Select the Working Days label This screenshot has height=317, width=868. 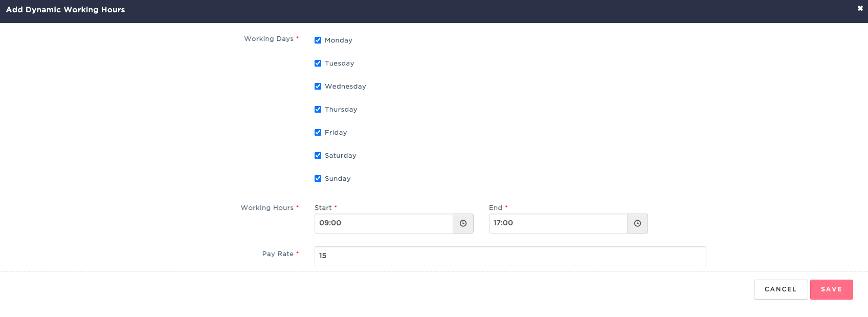(x=269, y=39)
